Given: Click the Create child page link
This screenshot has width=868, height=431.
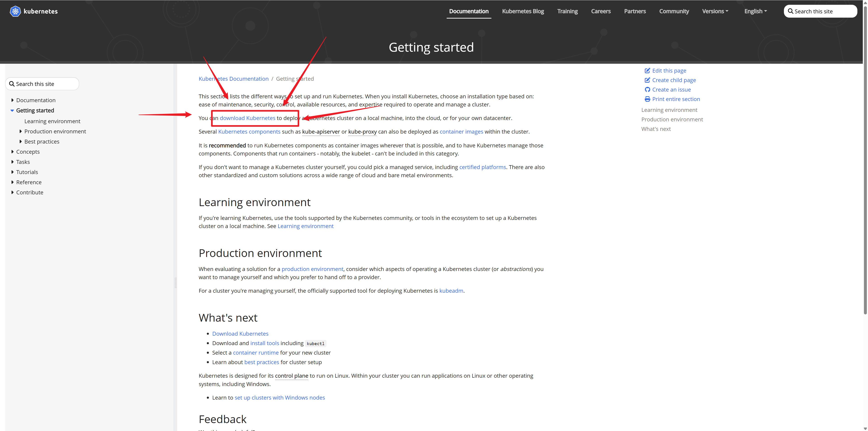Looking at the screenshot, I should click(x=674, y=80).
